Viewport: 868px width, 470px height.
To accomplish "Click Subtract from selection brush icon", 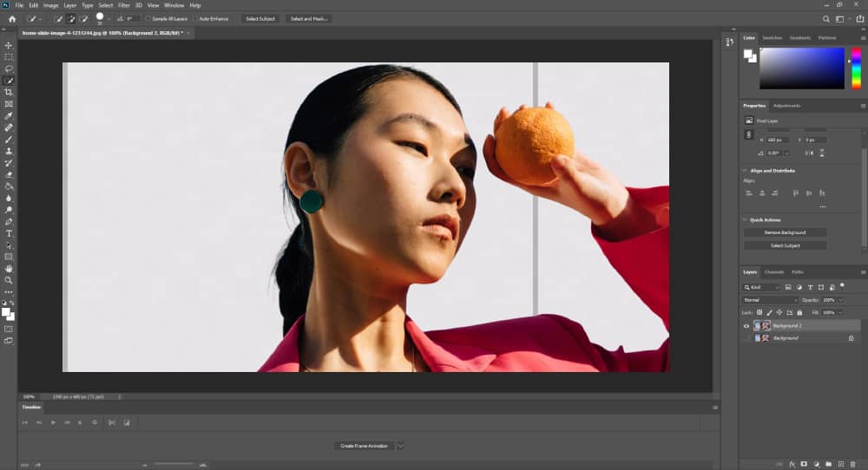I will coord(84,19).
